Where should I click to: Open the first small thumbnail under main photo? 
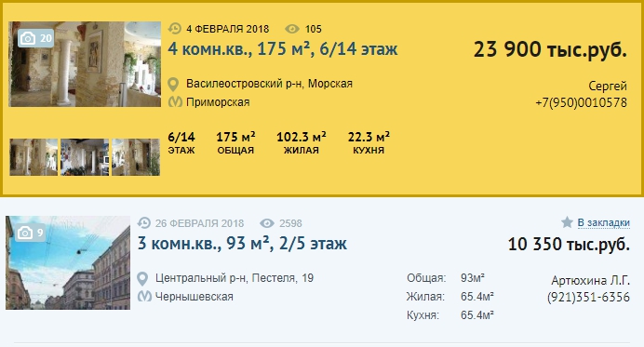[x=34, y=157]
